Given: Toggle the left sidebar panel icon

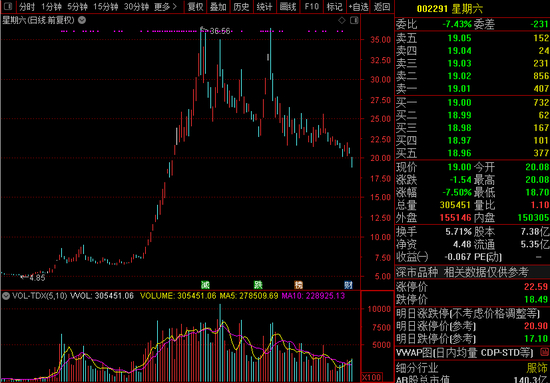Looking at the screenshot, I should tap(8, 6).
